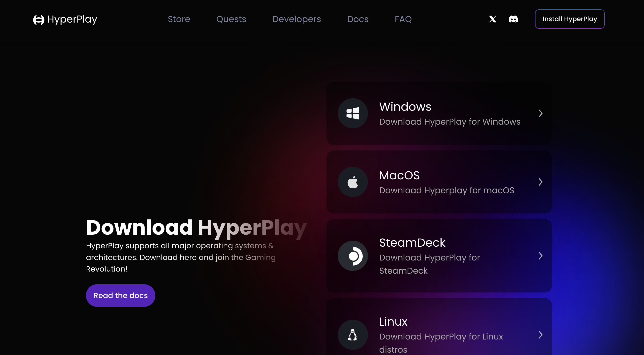Navigate to the FAQ page
This screenshot has width=644, height=355.
(403, 19)
